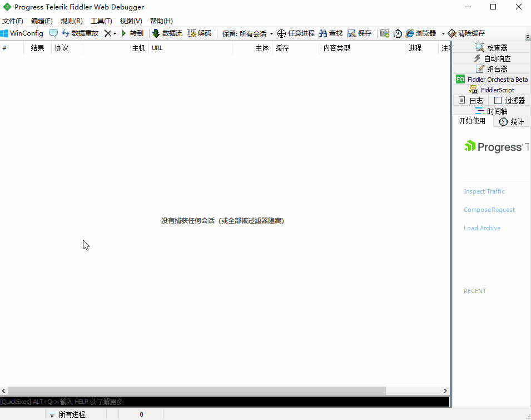Click the camera screenshot toolbar icon

(384, 33)
